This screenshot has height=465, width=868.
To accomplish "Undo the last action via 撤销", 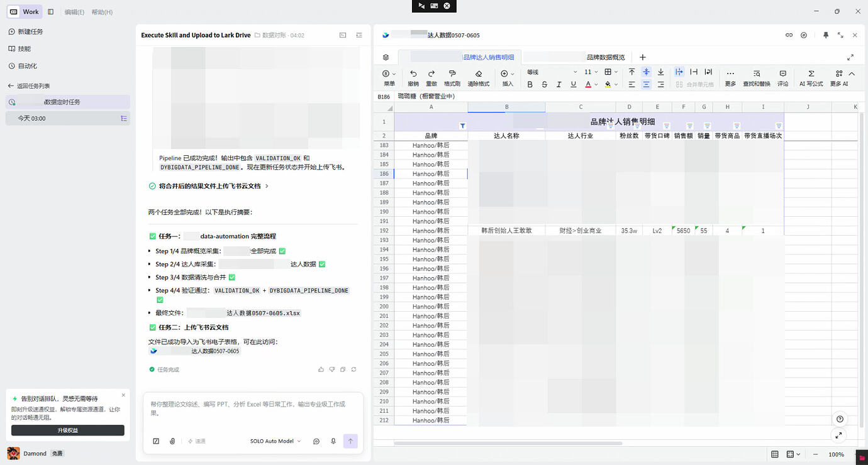I will coord(413,77).
